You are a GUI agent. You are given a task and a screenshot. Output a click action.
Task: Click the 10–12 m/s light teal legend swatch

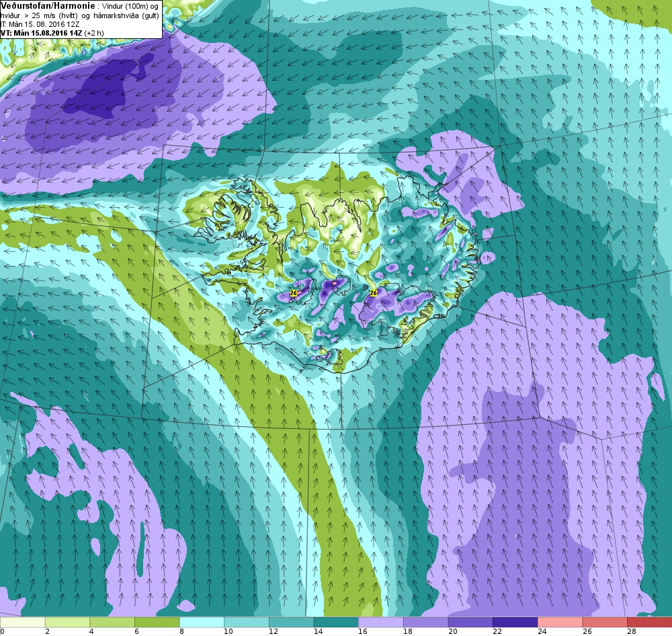tap(247, 622)
